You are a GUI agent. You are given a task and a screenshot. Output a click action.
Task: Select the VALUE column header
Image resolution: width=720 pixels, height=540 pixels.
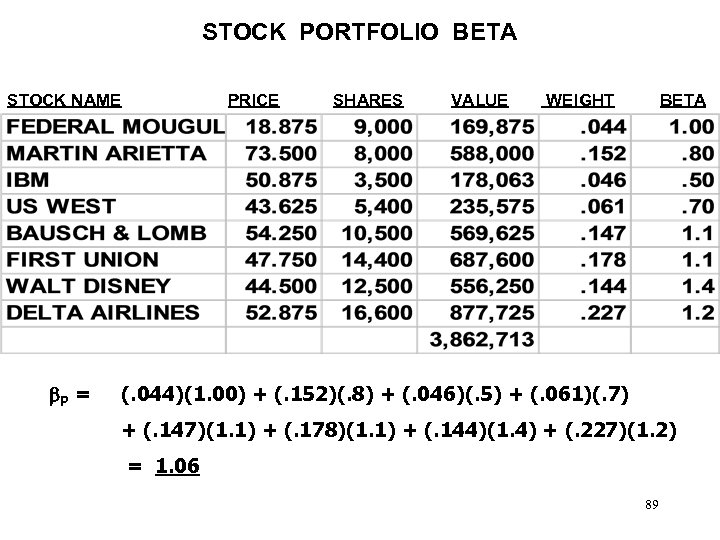480,100
